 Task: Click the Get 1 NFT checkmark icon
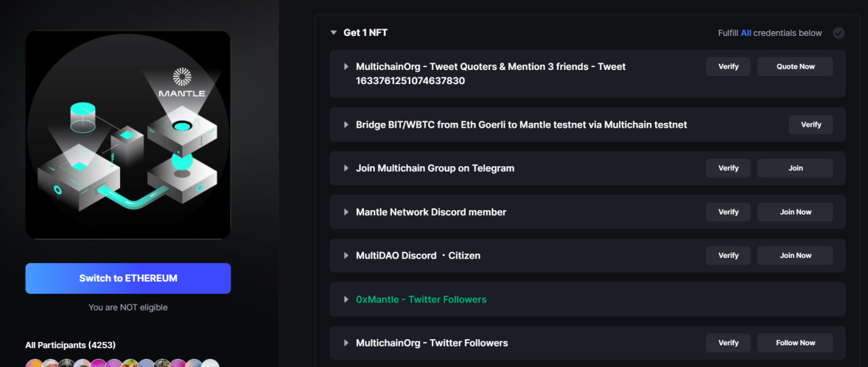click(x=838, y=33)
